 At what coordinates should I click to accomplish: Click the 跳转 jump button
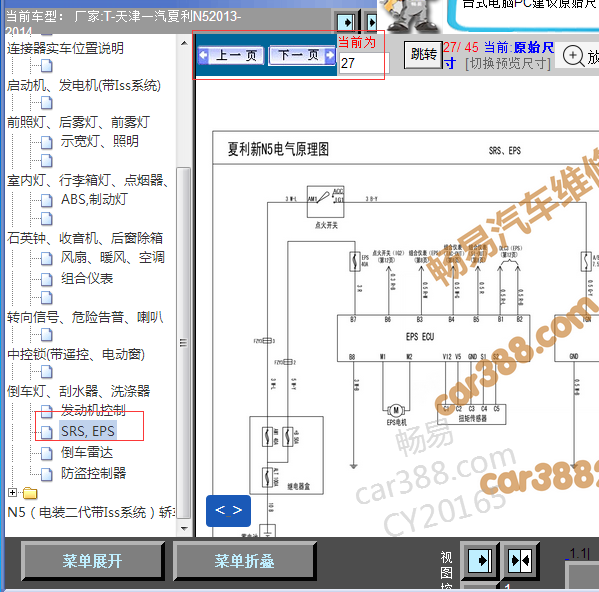[x=423, y=55]
